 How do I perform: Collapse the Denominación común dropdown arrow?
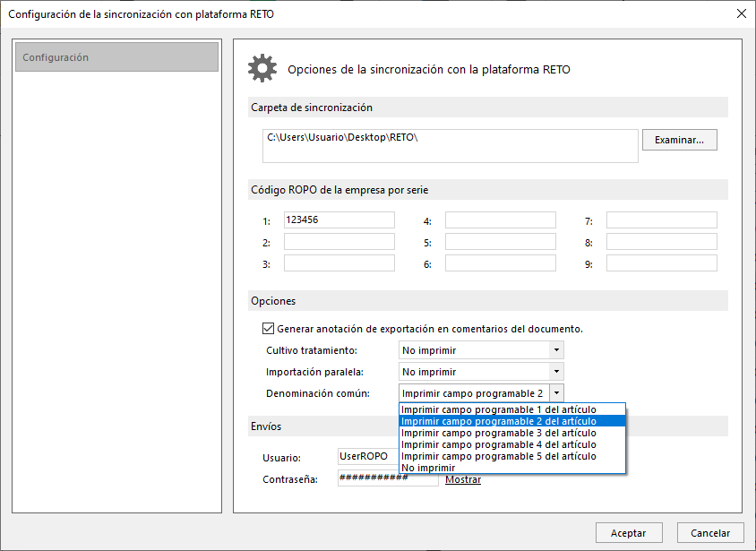(556, 393)
